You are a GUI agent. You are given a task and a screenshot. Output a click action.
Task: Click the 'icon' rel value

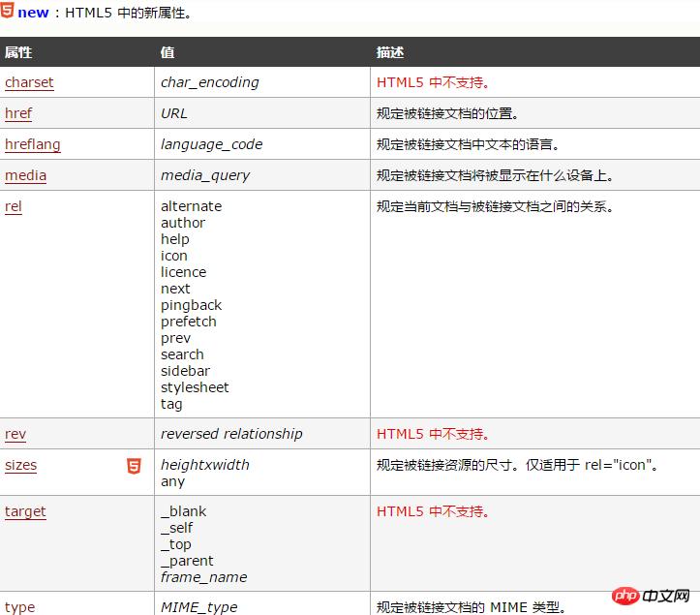tap(174, 256)
